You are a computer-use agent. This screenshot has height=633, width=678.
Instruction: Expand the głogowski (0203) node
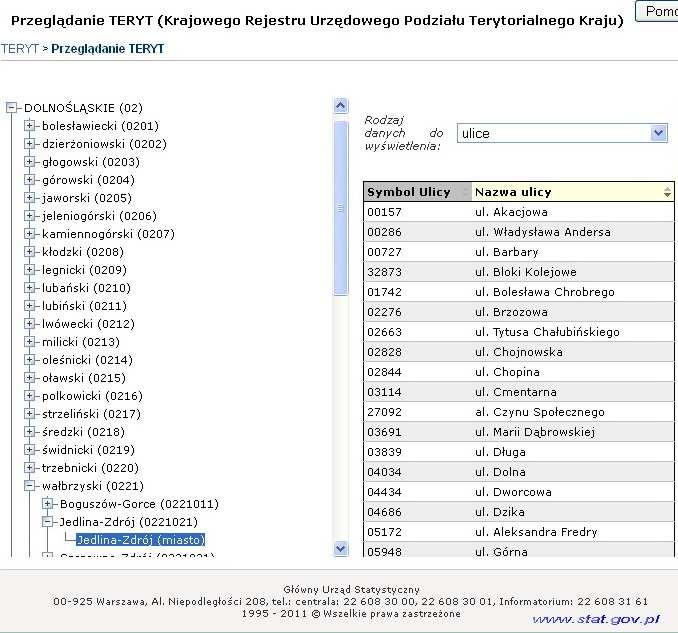[x=29, y=162]
